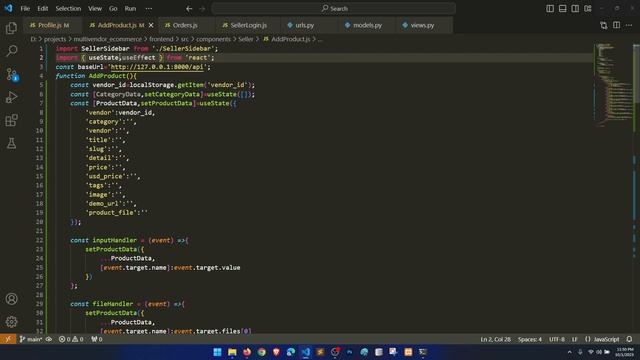
Task: Click line number 22 in gutter
Action: pos(39,240)
